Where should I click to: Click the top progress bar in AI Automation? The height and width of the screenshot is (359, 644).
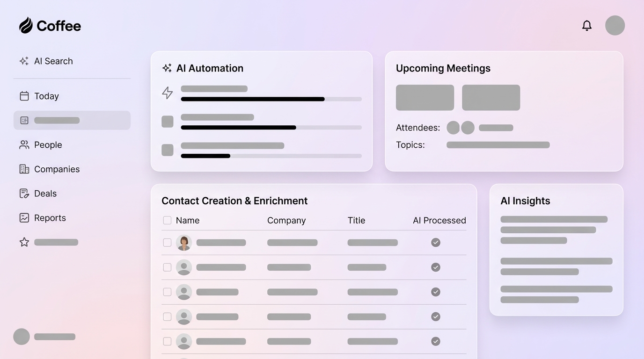[x=271, y=99]
